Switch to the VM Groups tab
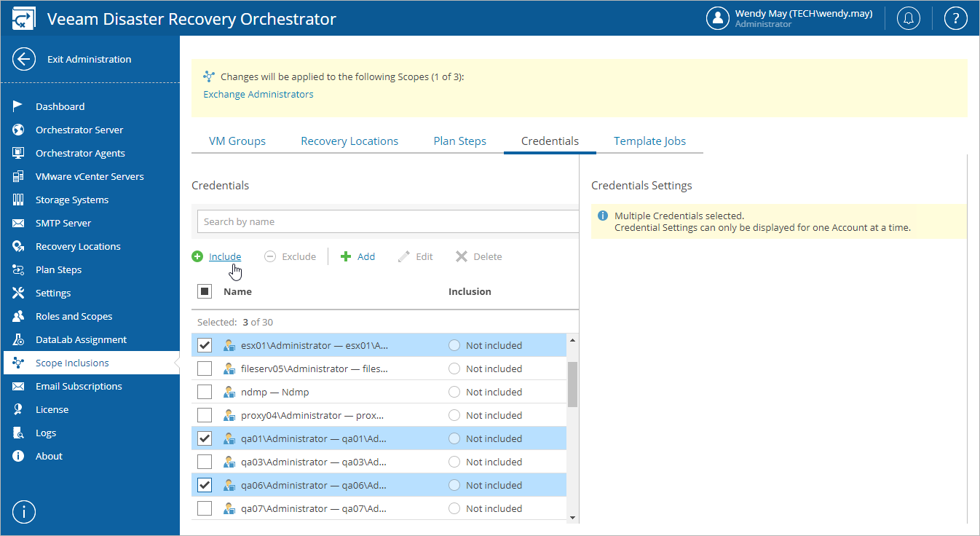 (237, 141)
